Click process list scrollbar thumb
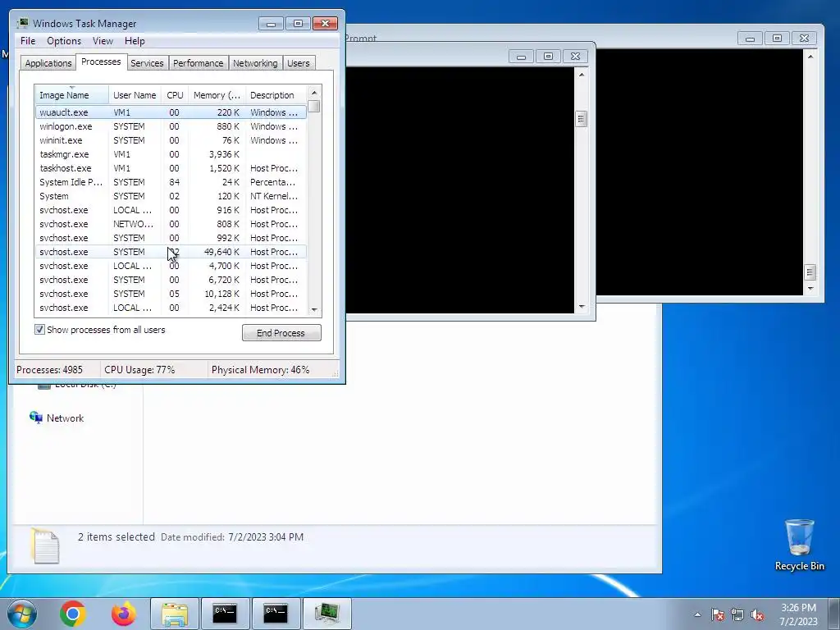Viewport: 840px width, 630px height. (x=314, y=106)
